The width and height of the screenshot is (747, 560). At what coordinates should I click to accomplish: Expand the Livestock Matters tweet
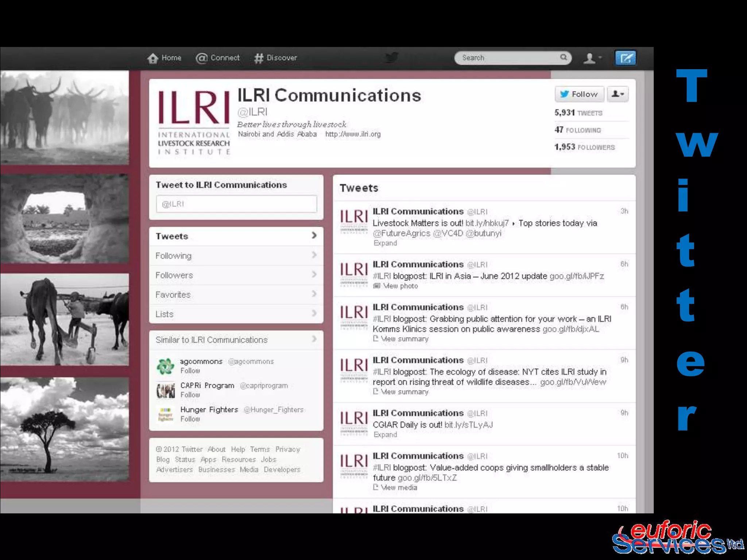[385, 243]
